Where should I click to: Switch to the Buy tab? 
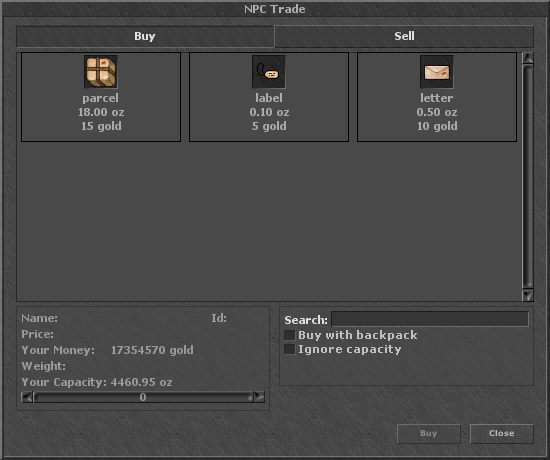145,36
